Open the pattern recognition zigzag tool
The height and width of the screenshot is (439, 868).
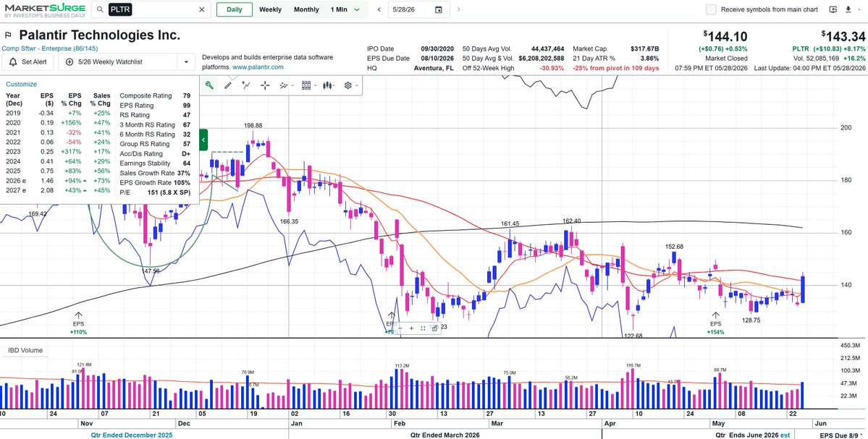[x=246, y=85]
